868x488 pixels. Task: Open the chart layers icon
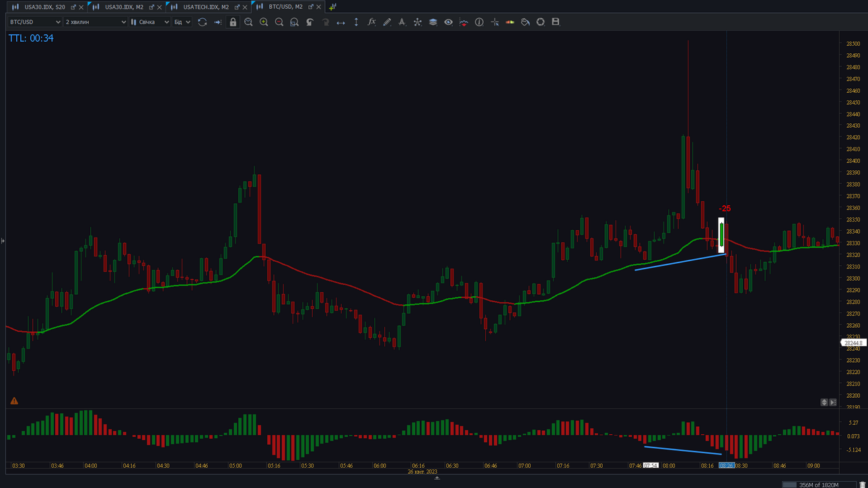pos(433,22)
